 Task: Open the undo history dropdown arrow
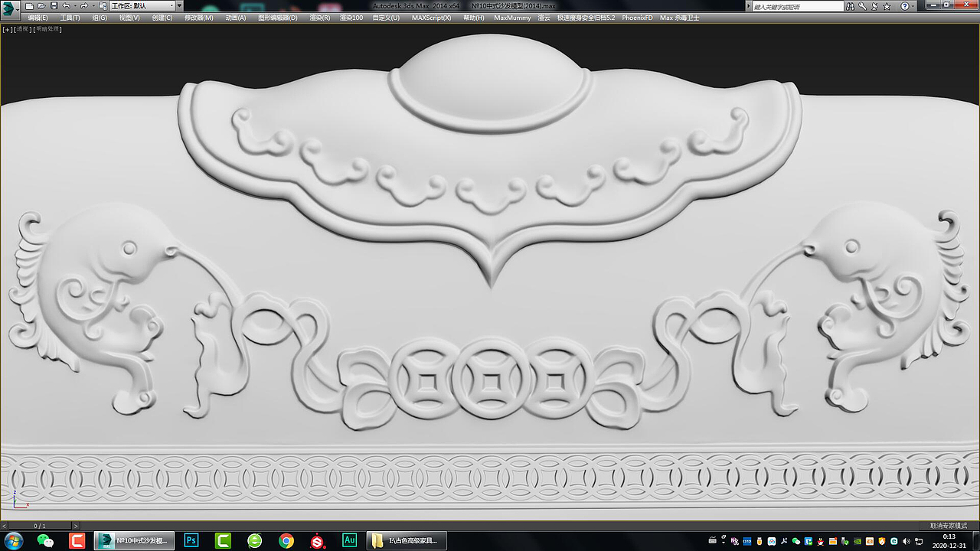[75, 6]
